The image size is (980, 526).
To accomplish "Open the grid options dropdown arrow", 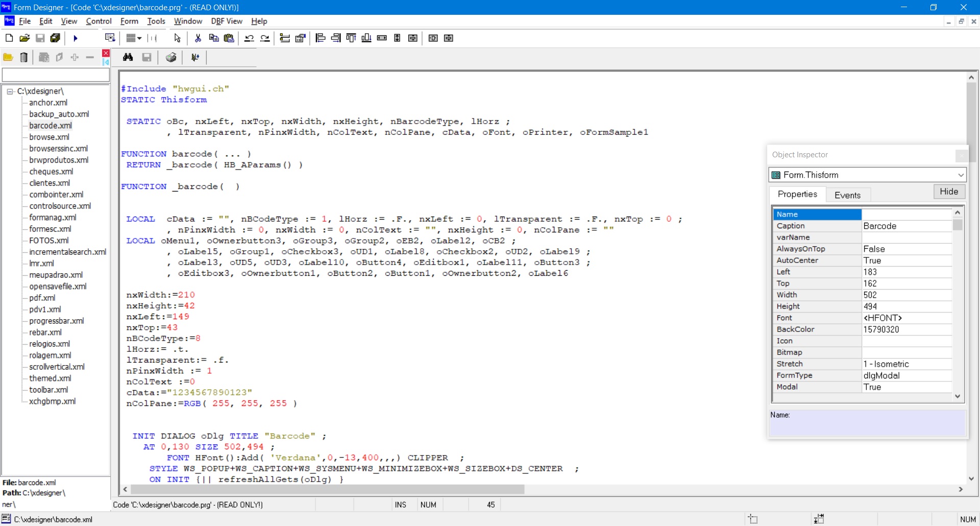I will click(x=139, y=38).
